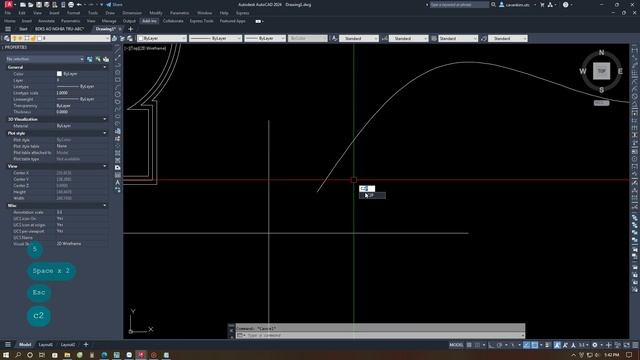Click Quick Select icon in Properties panel
This screenshot has height=360, width=640.
coord(106,60)
